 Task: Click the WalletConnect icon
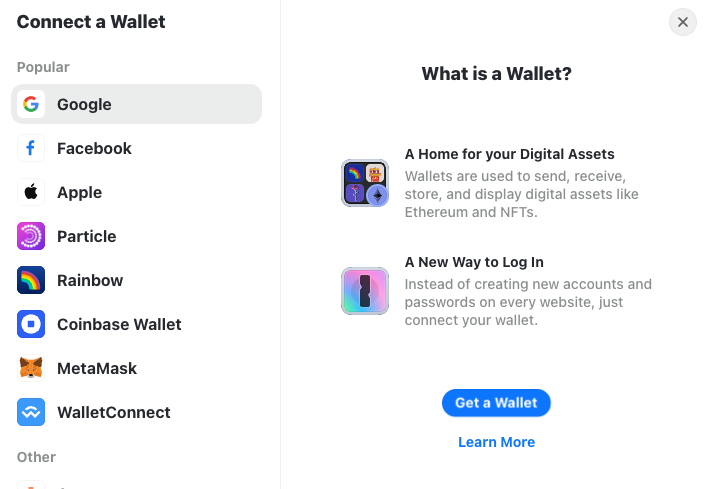click(x=31, y=412)
